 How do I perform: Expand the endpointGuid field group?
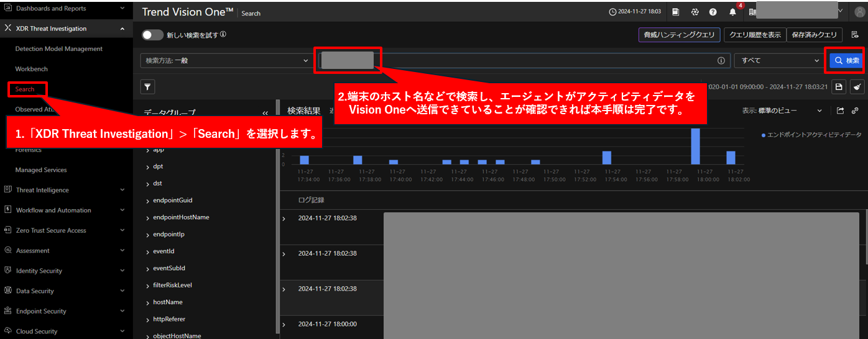(x=148, y=201)
